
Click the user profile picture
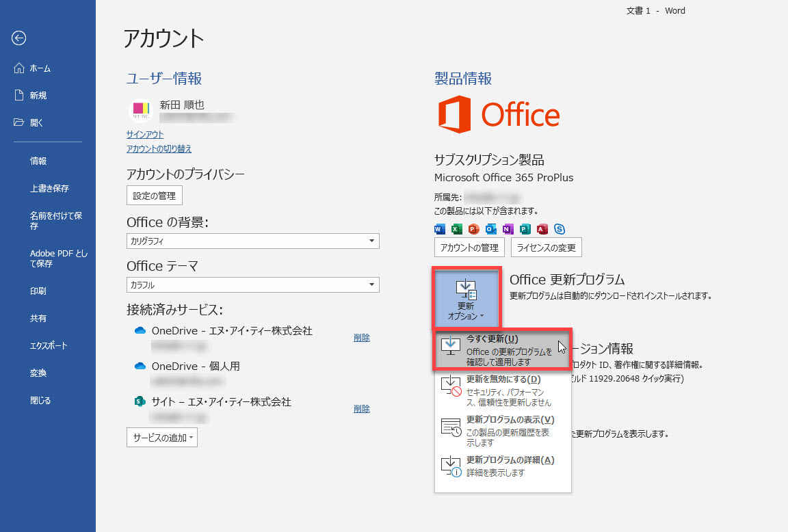point(140,111)
